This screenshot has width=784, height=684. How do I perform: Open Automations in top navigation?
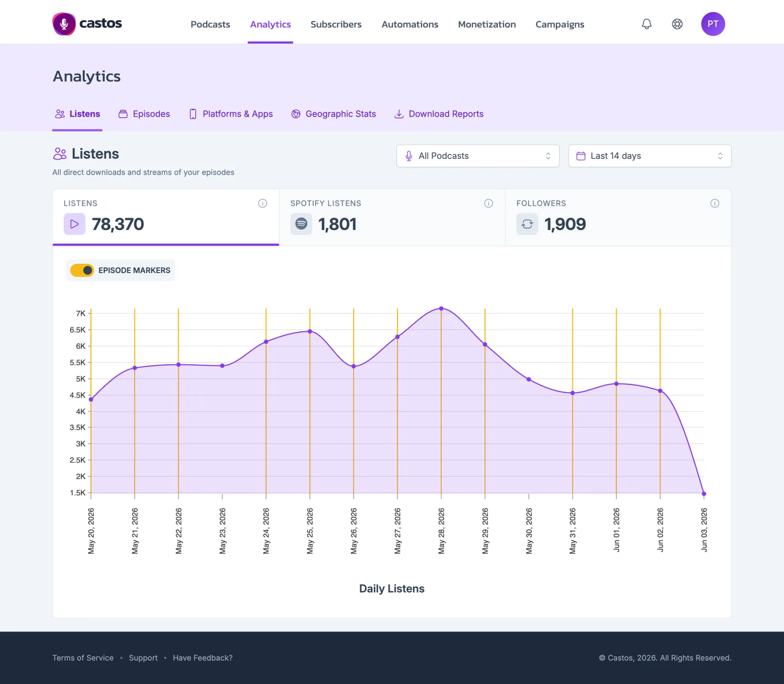[410, 25]
